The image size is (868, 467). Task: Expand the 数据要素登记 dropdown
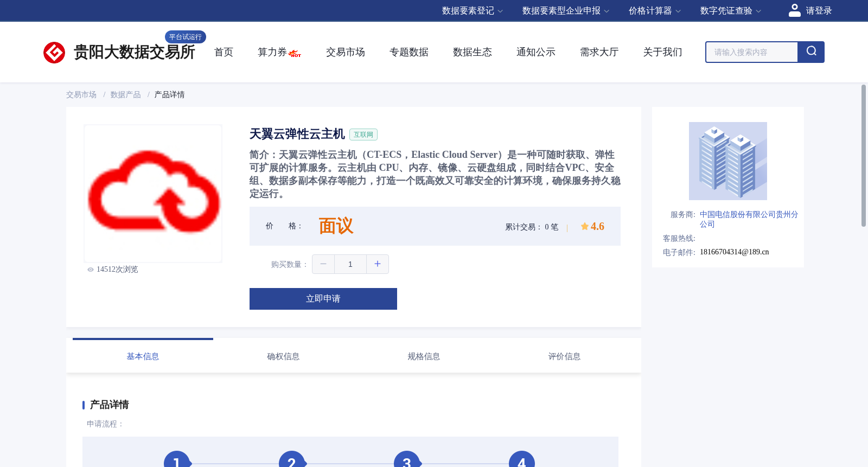click(x=473, y=11)
